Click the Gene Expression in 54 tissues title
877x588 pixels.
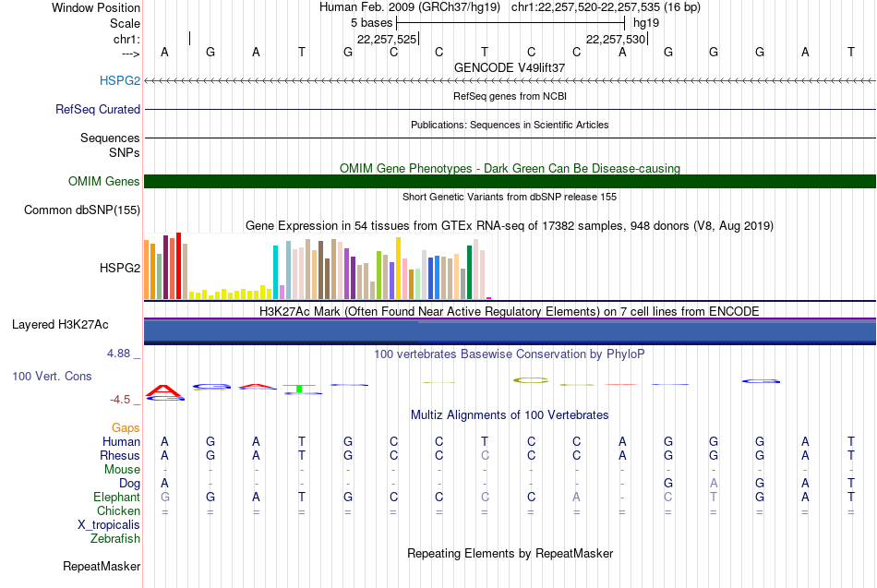click(x=510, y=226)
